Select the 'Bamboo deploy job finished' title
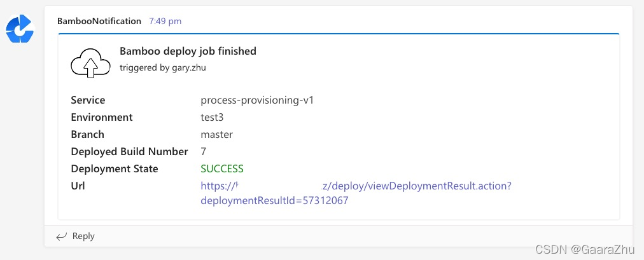Screen dimensions: 644x260 click(188, 51)
